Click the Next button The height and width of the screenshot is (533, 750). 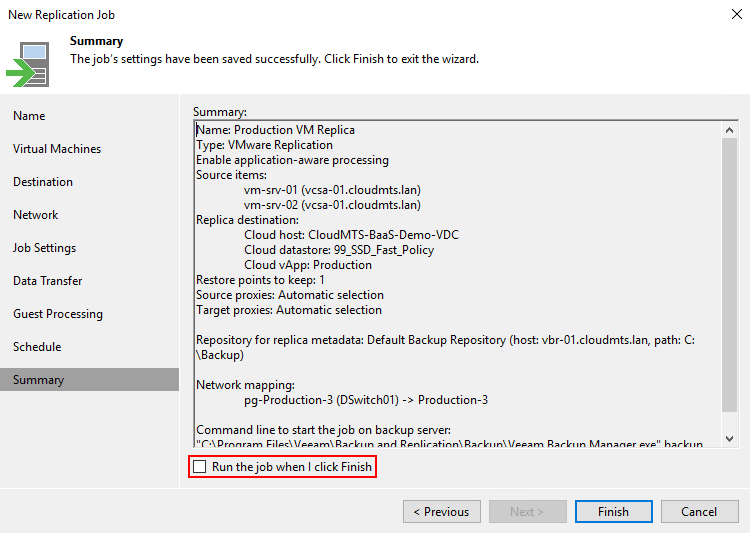pyautogui.click(x=528, y=512)
